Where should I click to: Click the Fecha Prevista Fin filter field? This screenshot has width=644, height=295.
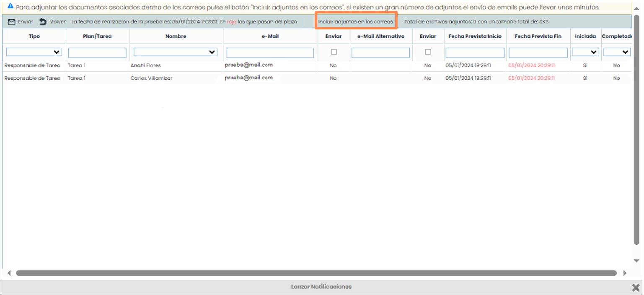pos(538,52)
